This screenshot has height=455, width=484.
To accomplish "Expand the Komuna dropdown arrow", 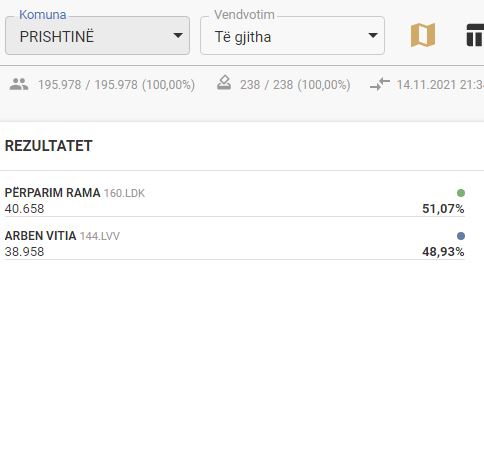I will [178, 35].
